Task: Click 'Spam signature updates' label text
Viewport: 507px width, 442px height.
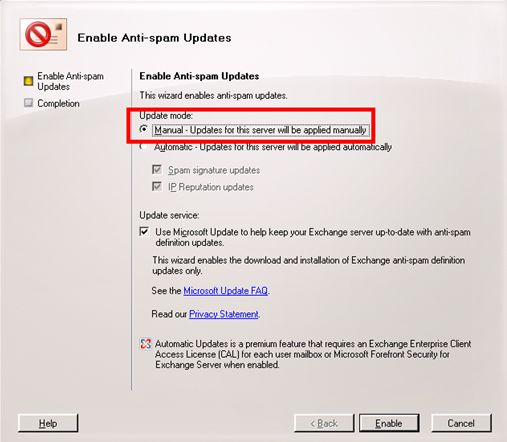Action: pyautogui.click(x=214, y=170)
